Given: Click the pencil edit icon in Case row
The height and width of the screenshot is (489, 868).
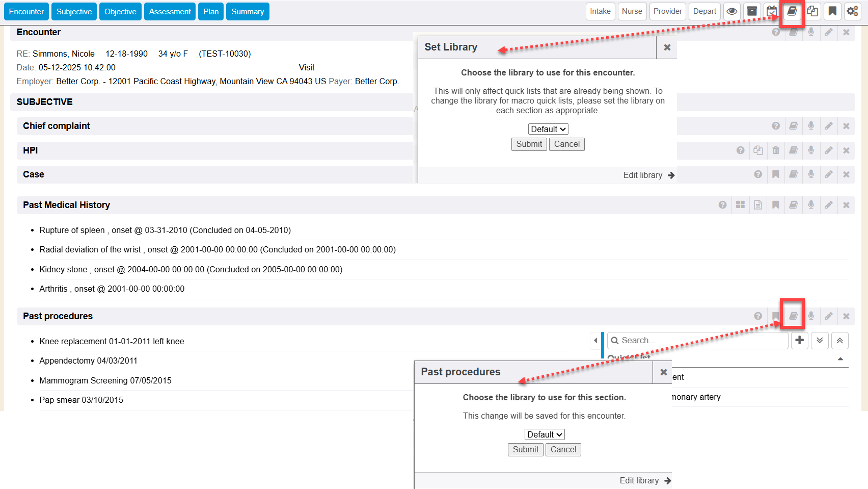Looking at the screenshot, I should 829,174.
